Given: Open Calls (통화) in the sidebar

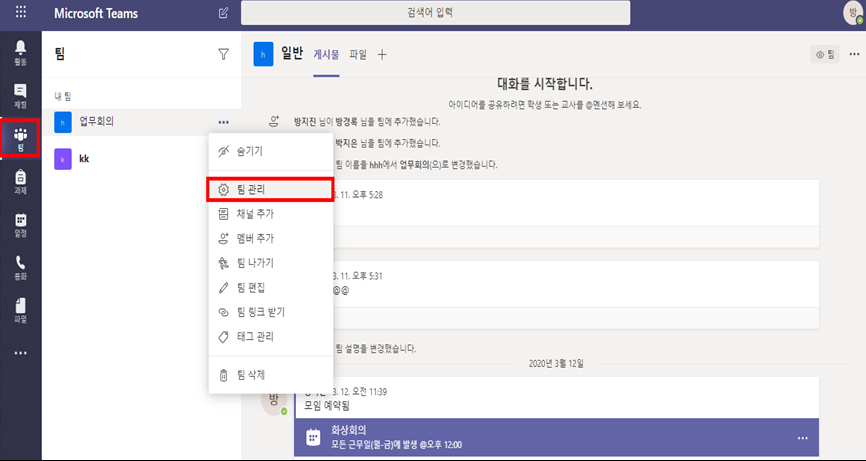Looking at the screenshot, I should (20, 268).
